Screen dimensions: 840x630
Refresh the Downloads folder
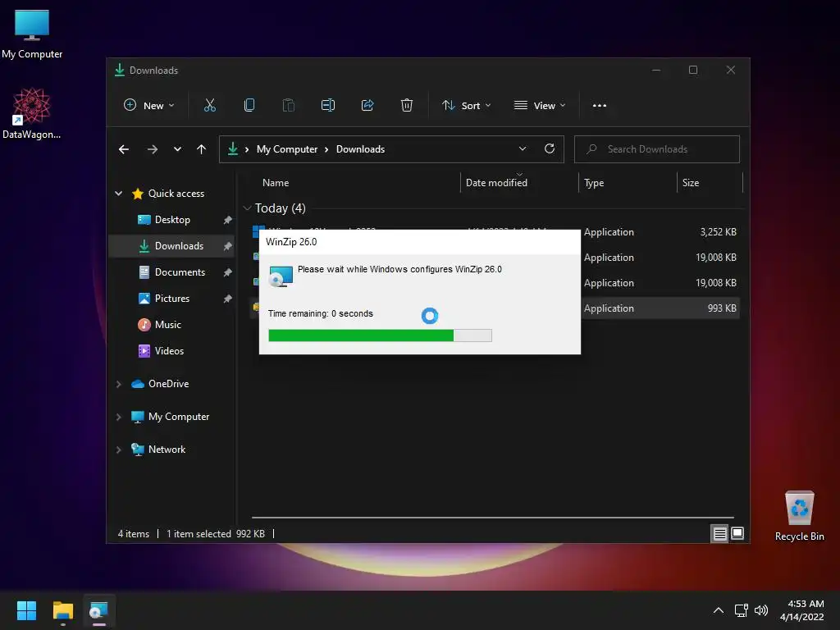click(x=549, y=148)
